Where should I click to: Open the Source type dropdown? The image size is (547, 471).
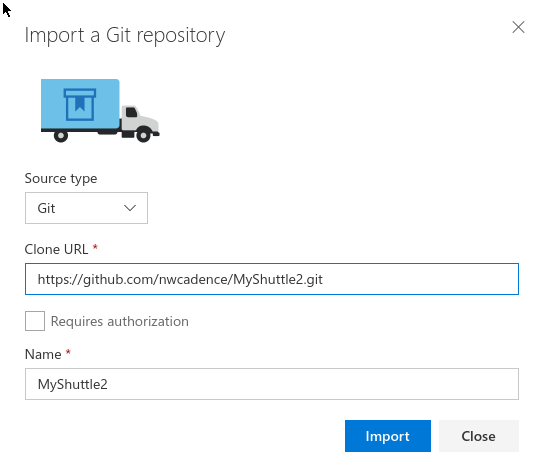(x=86, y=208)
